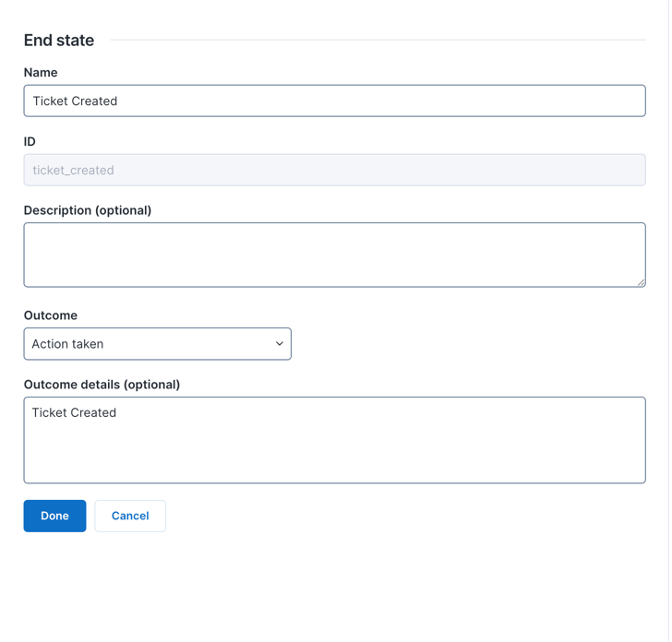Click the ID field label

tap(30, 141)
